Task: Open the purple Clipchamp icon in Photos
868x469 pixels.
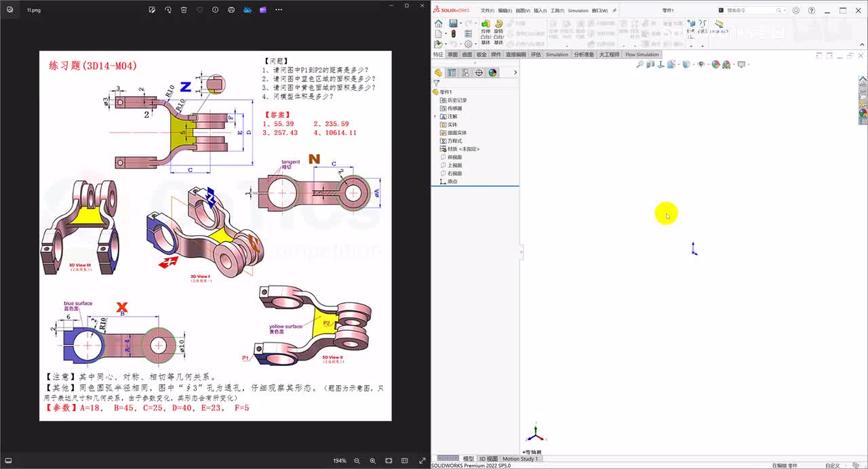Action: (262, 10)
